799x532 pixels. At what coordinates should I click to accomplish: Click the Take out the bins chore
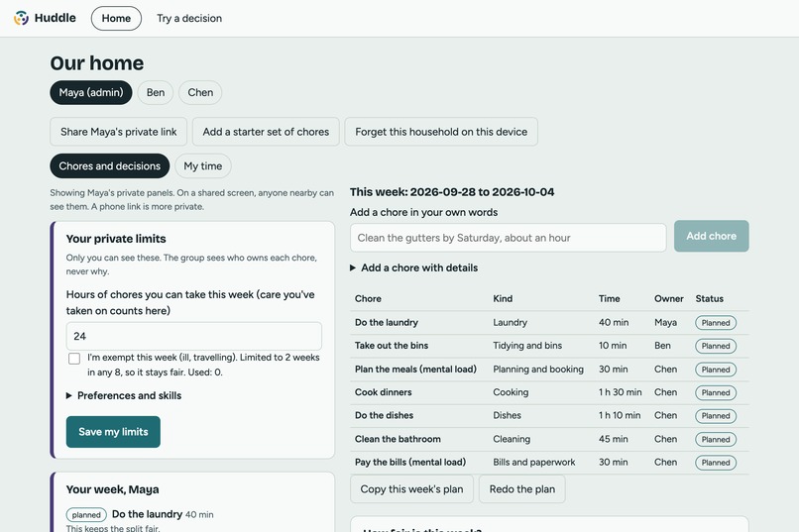(x=392, y=345)
